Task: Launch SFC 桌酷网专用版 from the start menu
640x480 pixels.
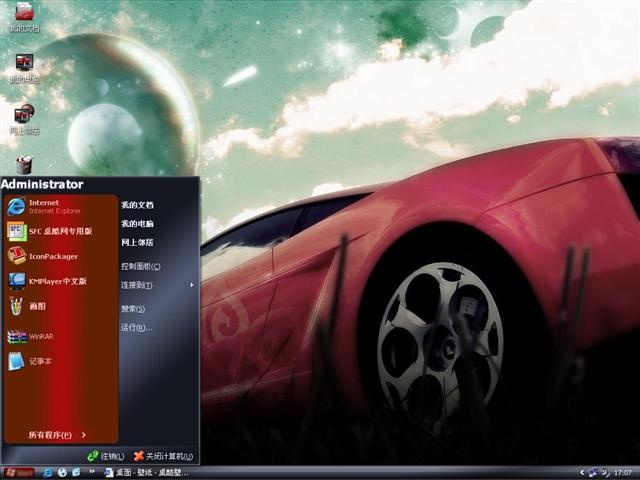Action: (60, 231)
